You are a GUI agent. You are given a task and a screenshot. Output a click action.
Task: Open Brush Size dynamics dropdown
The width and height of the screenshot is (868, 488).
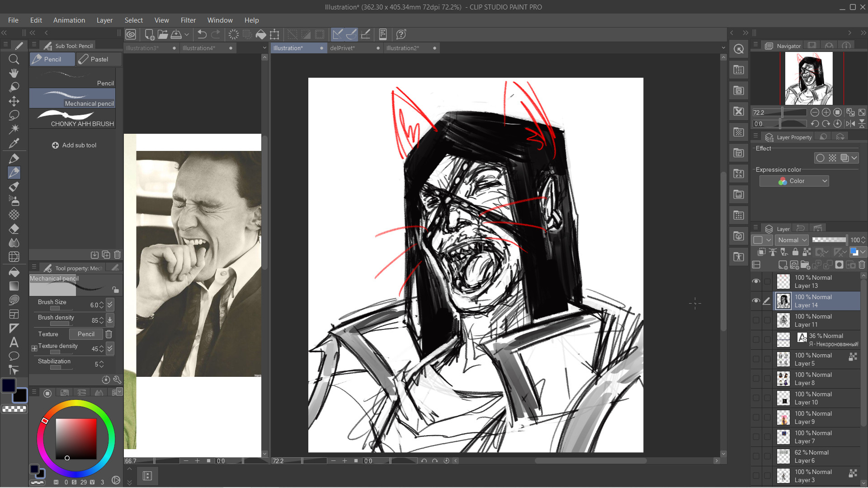110,305
